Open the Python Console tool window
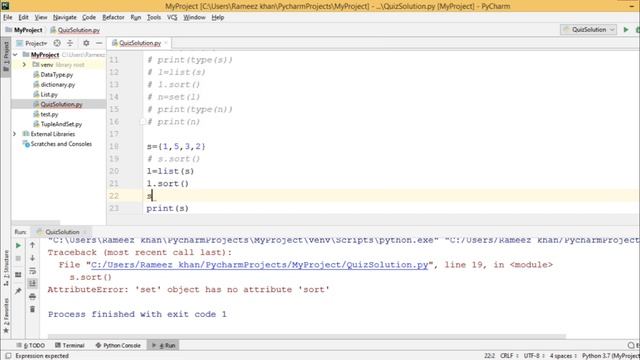 [118, 345]
